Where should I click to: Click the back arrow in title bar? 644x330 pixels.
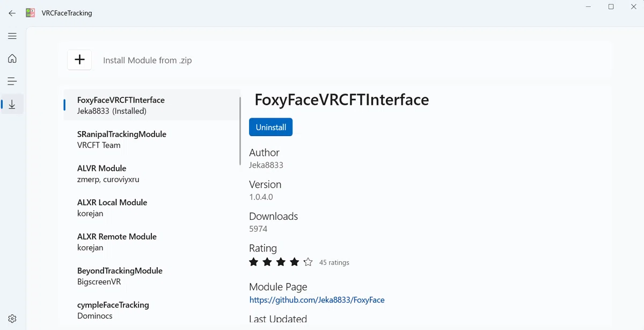(12, 13)
